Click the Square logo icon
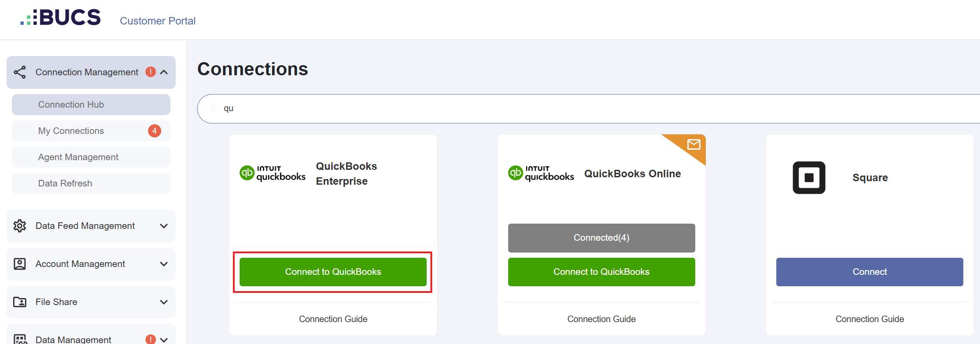980x344 pixels. (x=809, y=178)
